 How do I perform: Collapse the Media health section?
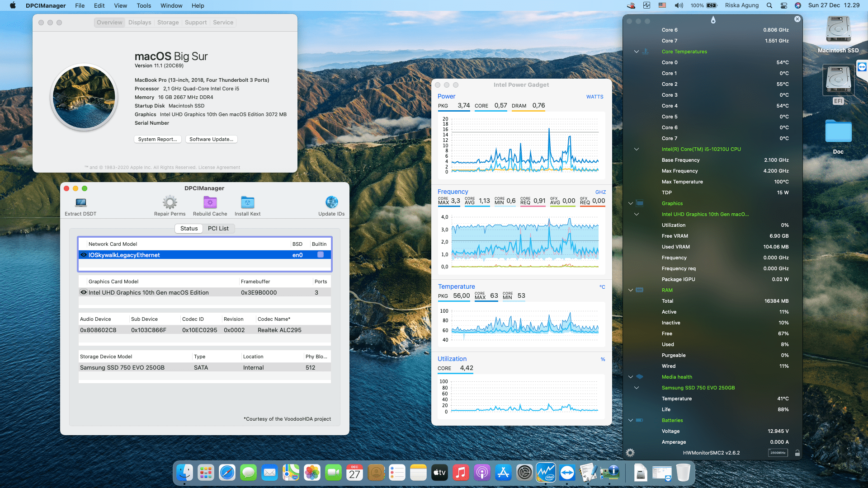[631, 377]
